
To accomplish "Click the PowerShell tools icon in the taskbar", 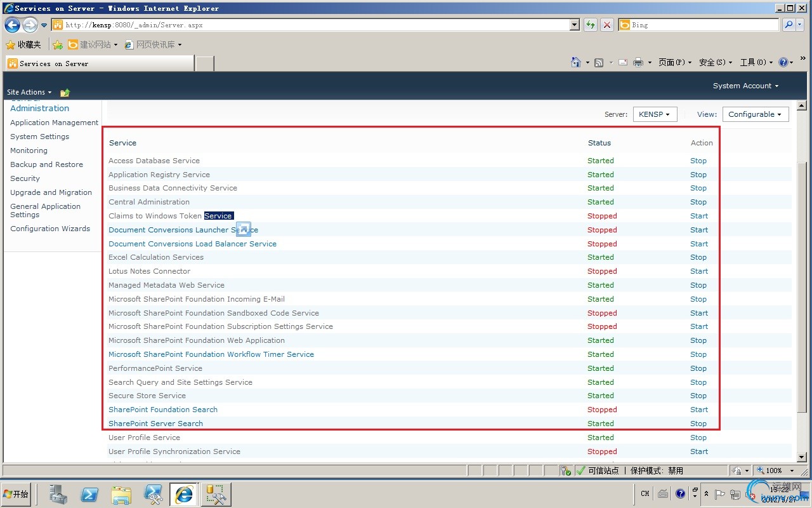I will [153, 494].
